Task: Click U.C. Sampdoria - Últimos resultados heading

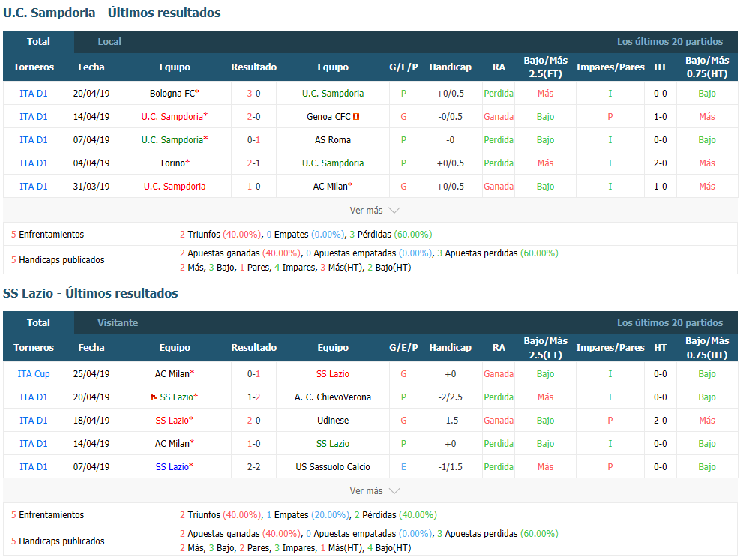Action: (112, 13)
